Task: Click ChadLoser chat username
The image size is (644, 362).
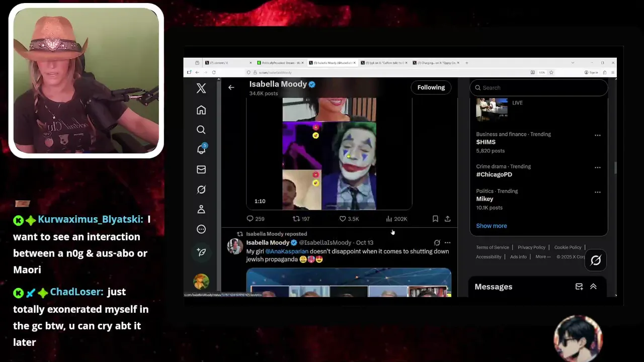Action: (x=76, y=292)
